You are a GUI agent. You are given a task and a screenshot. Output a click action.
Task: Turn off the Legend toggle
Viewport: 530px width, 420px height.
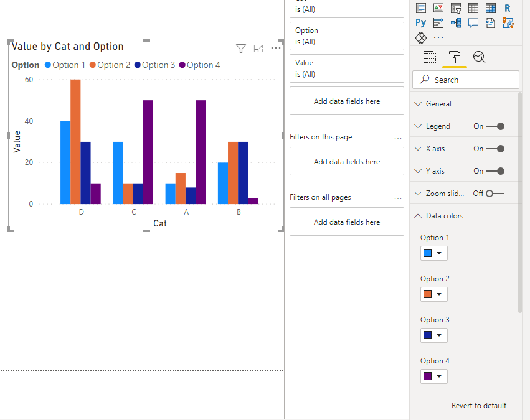[x=495, y=126]
